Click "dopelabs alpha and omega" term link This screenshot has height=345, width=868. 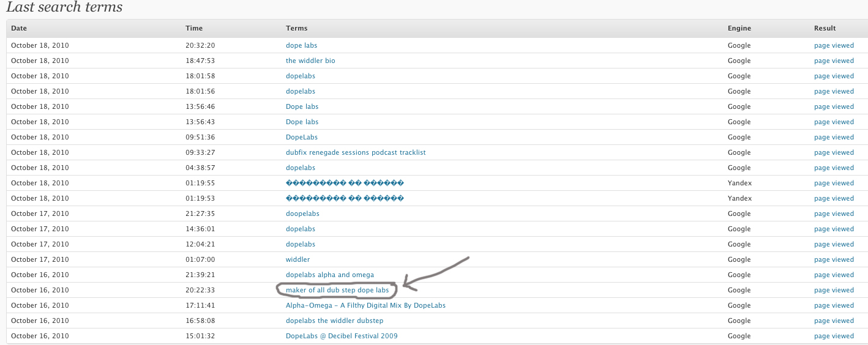(330, 275)
